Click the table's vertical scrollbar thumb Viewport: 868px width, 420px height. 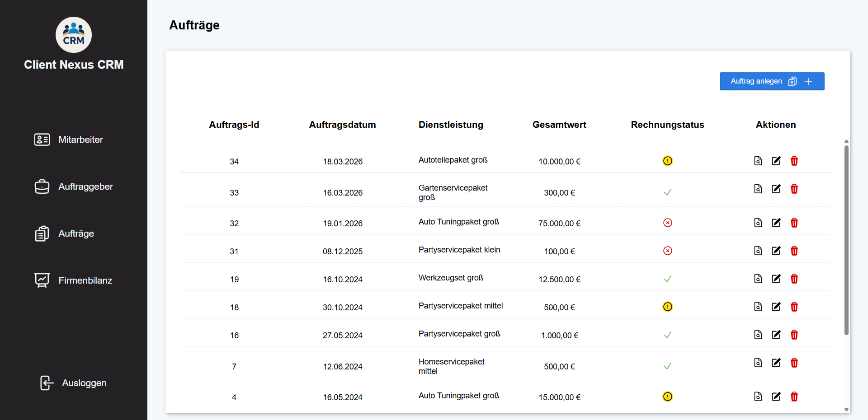pos(846,239)
